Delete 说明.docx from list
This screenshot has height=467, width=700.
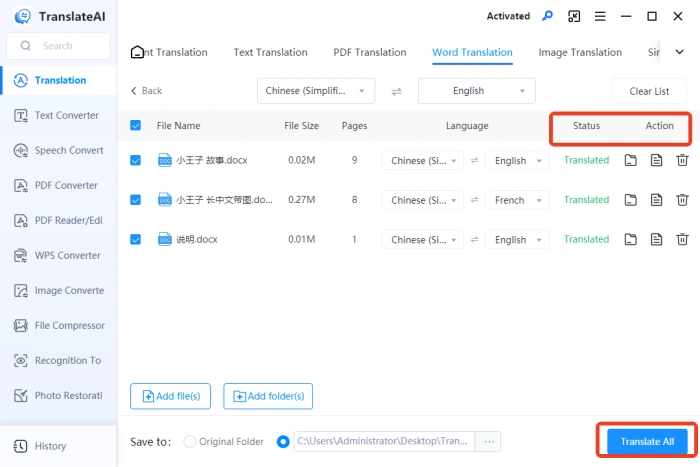682,240
